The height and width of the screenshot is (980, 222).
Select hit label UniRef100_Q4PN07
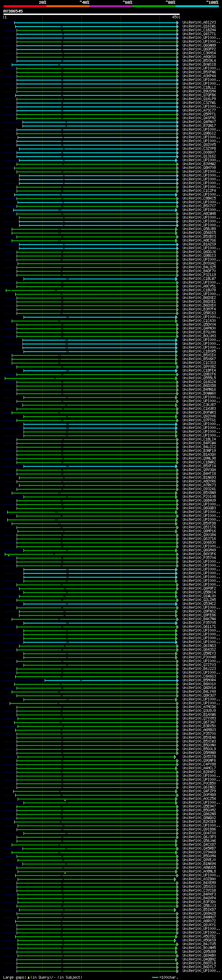pos(199,122)
